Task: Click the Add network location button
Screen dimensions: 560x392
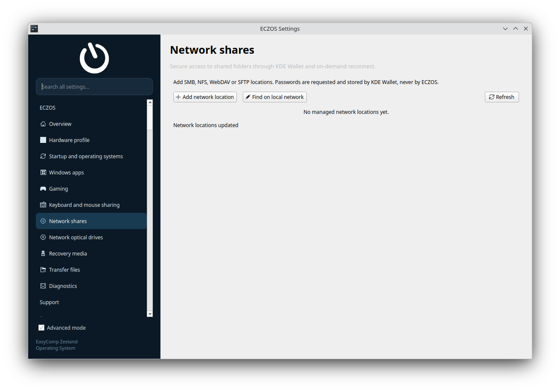Action: point(205,97)
